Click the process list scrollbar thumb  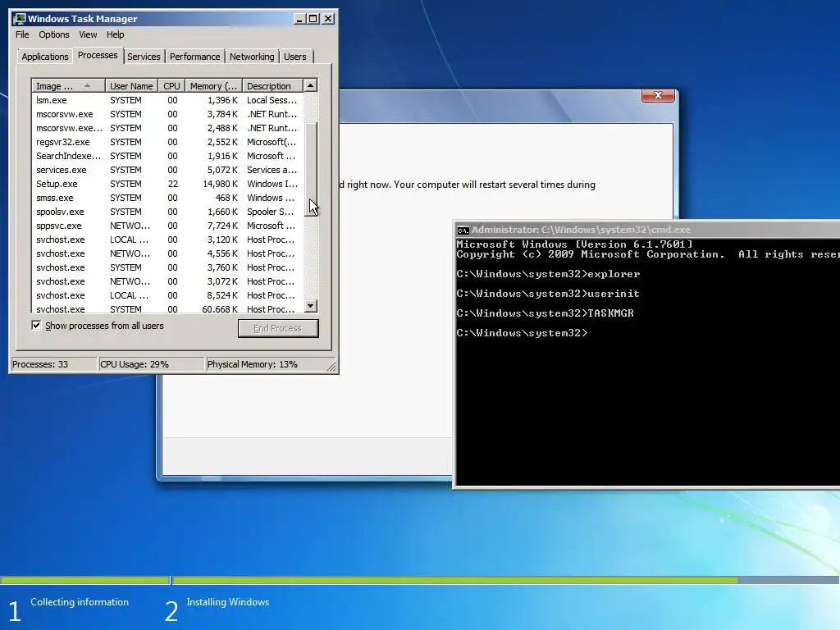[310, 169]
